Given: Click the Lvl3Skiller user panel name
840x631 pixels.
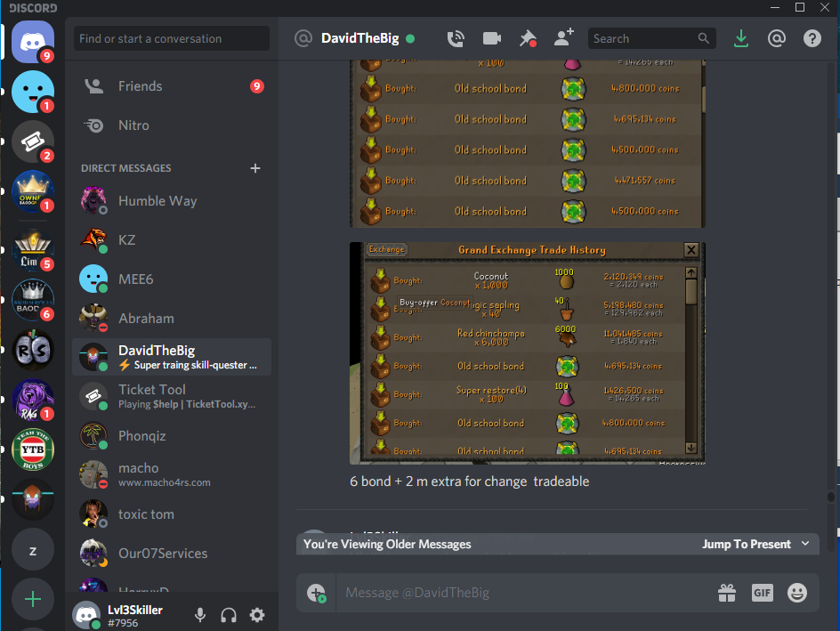Looking at the screenshot, I should click(x=135, y=611).
